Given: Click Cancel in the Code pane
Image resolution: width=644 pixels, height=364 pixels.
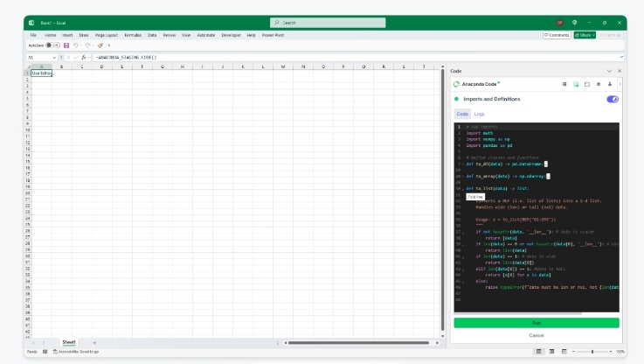Looking at the screenshot, I should point(536,335).
